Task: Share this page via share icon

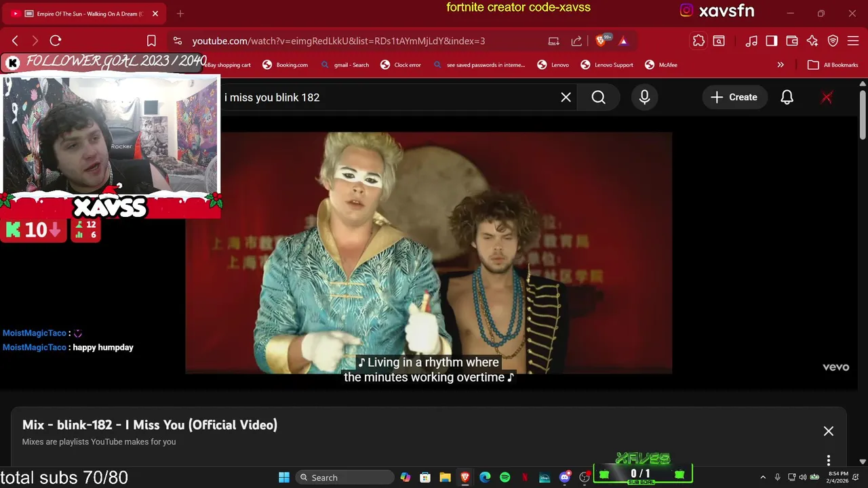Action: click(x=576, y=41)
